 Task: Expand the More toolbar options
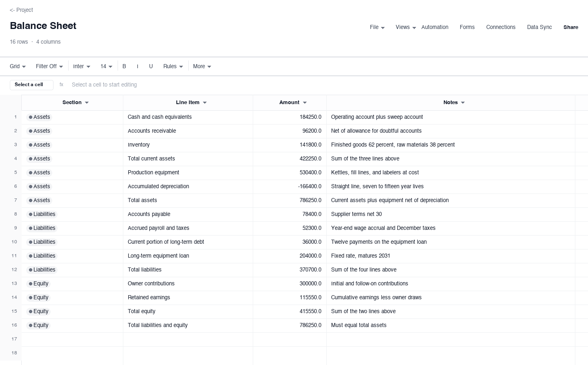click(x=202, y=66)
